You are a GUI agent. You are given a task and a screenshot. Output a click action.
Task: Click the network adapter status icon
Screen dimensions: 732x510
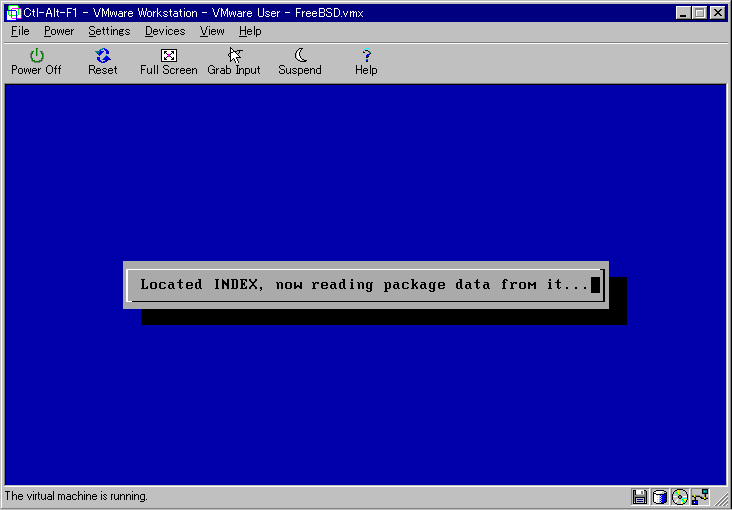[x=700, y=496]
